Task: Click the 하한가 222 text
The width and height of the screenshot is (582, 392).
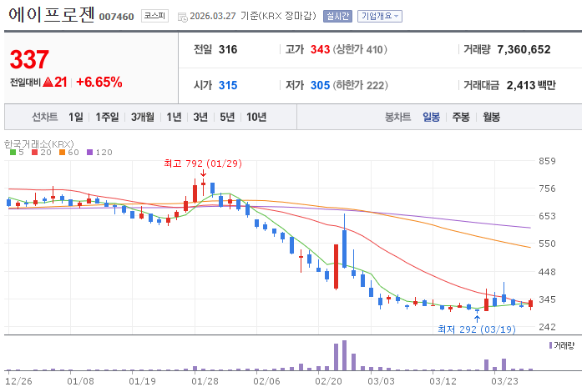Action: [x=360, y=85]
